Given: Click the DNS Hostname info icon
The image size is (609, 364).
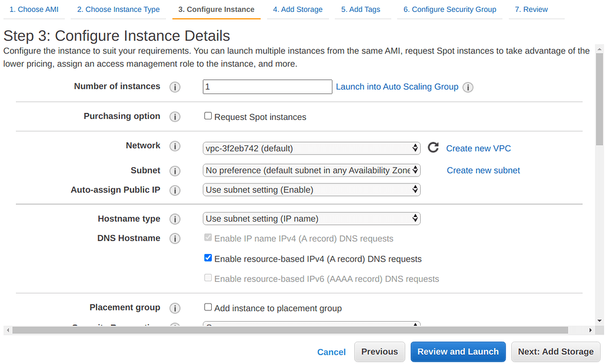Looking at the screenshot, I should (x=175, y=238).
